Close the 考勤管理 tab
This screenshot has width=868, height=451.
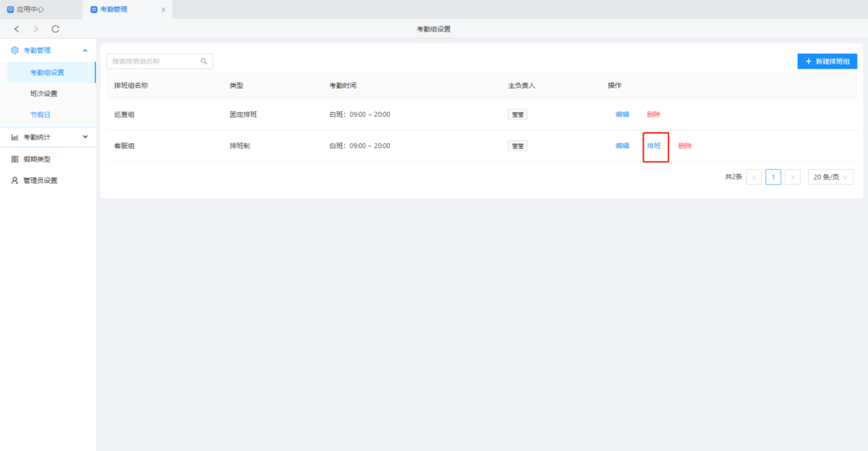tap(163, 9)
